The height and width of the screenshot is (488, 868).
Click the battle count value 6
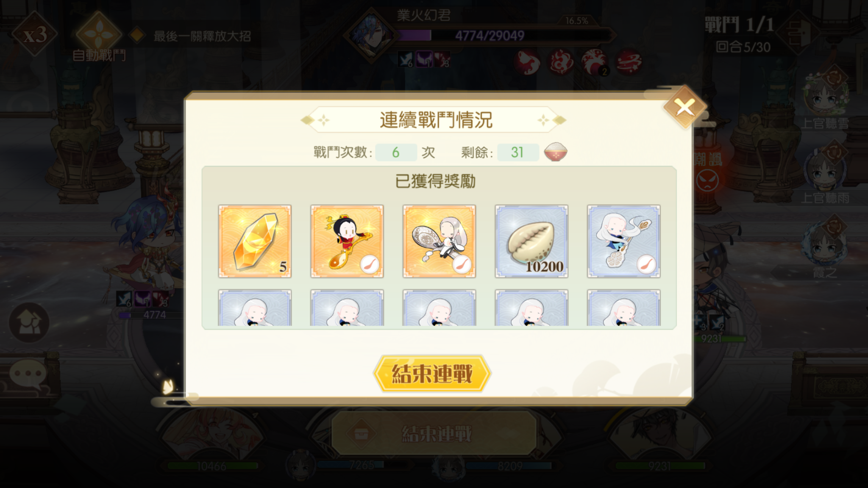[396, 152]
